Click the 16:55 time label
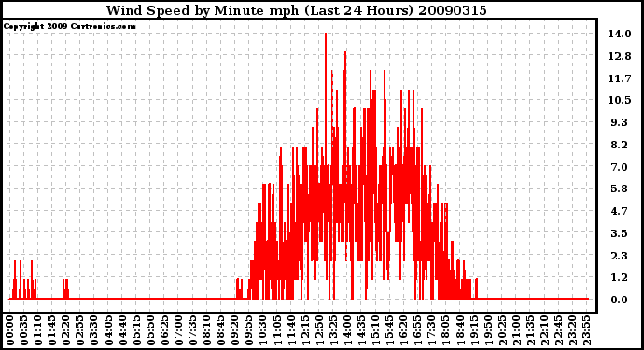 (417, 330)
